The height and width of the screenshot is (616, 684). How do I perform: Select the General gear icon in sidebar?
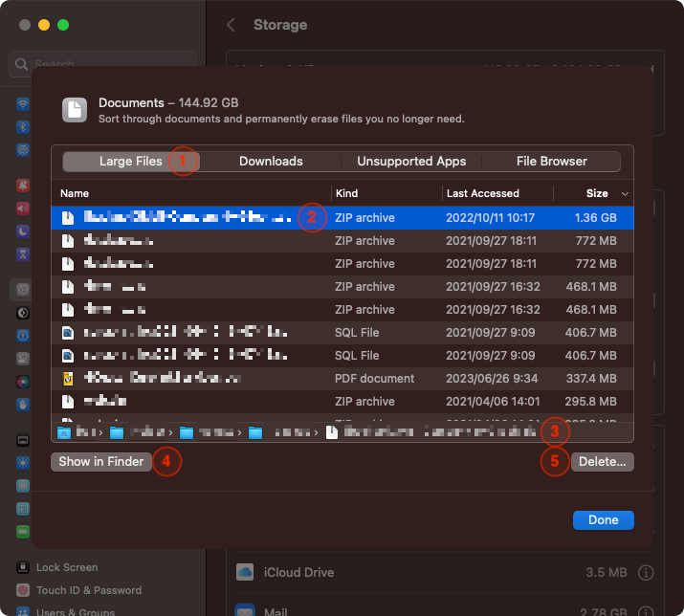[x=23, y=290]
